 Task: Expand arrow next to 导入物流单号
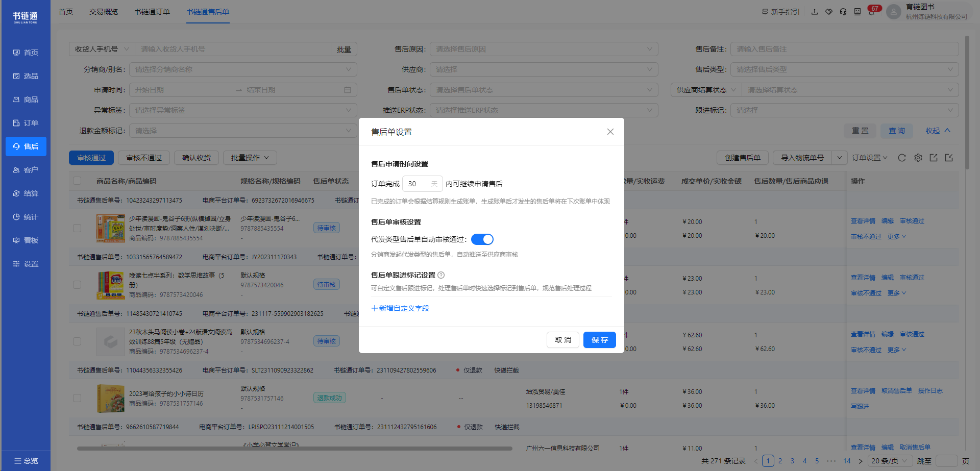click(840, 158)
